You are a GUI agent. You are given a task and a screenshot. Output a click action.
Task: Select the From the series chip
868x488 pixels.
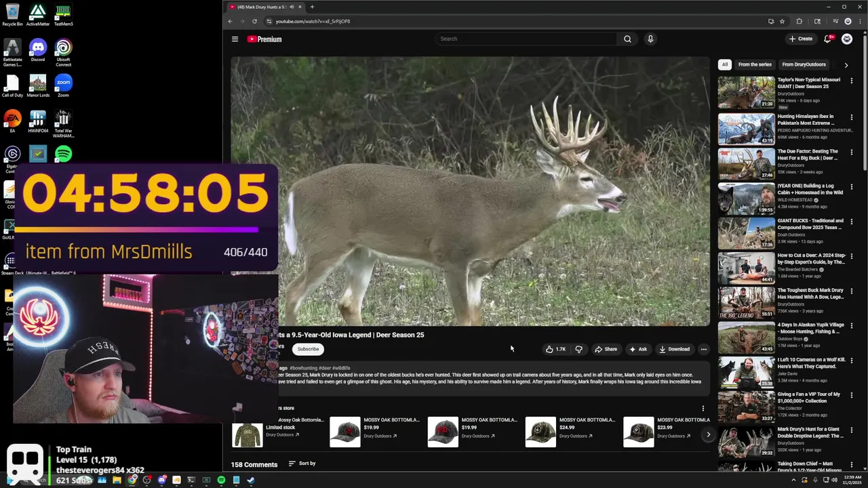coord(755,64)
